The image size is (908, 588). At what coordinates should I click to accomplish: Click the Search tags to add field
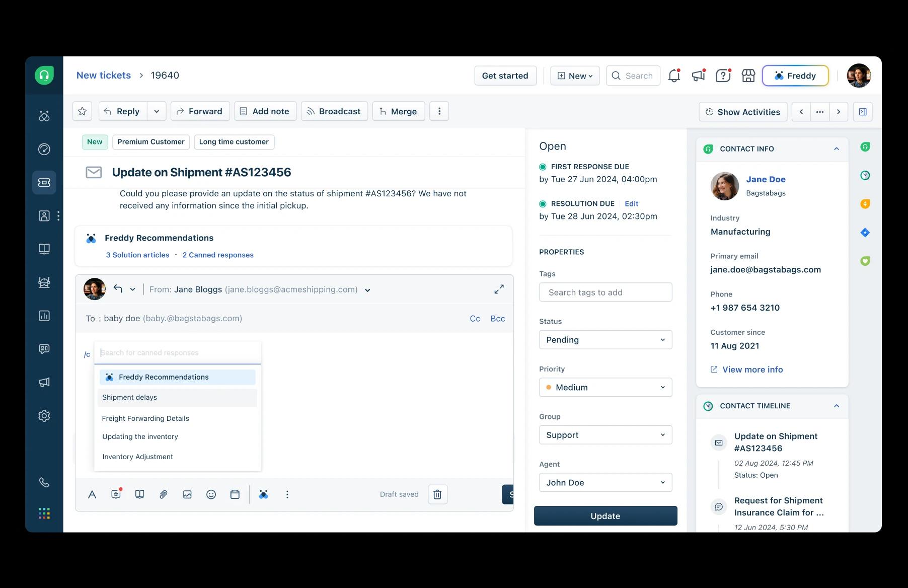point(606,292)
